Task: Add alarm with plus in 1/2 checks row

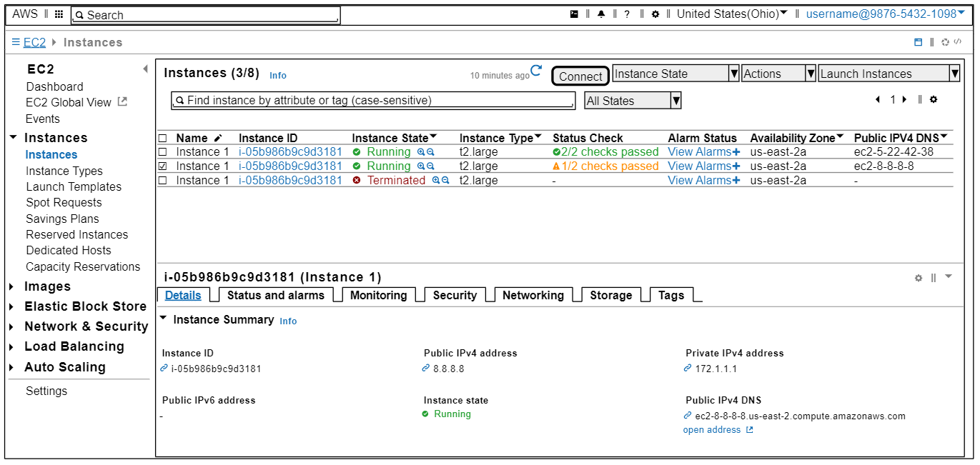Action: pos(736,166)
